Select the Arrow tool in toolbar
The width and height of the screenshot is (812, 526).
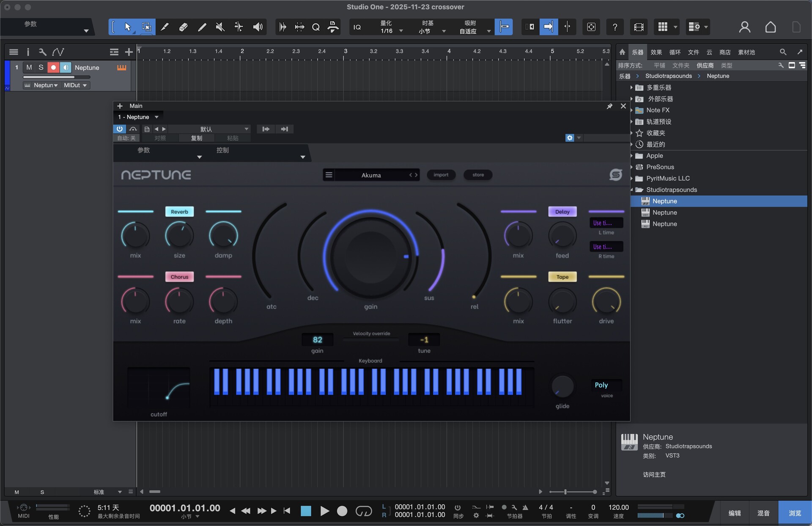(128, 27)
